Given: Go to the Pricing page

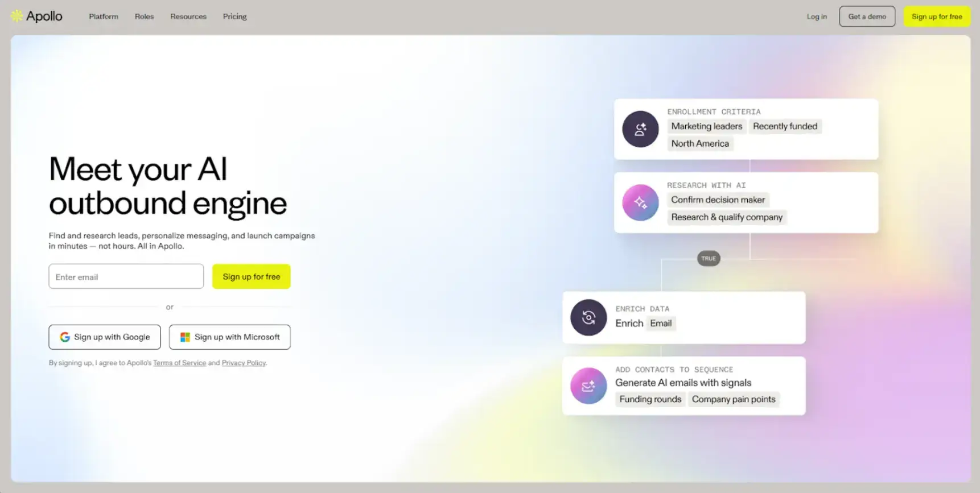Looking at the screenshot, I should (x=234, y=16).
